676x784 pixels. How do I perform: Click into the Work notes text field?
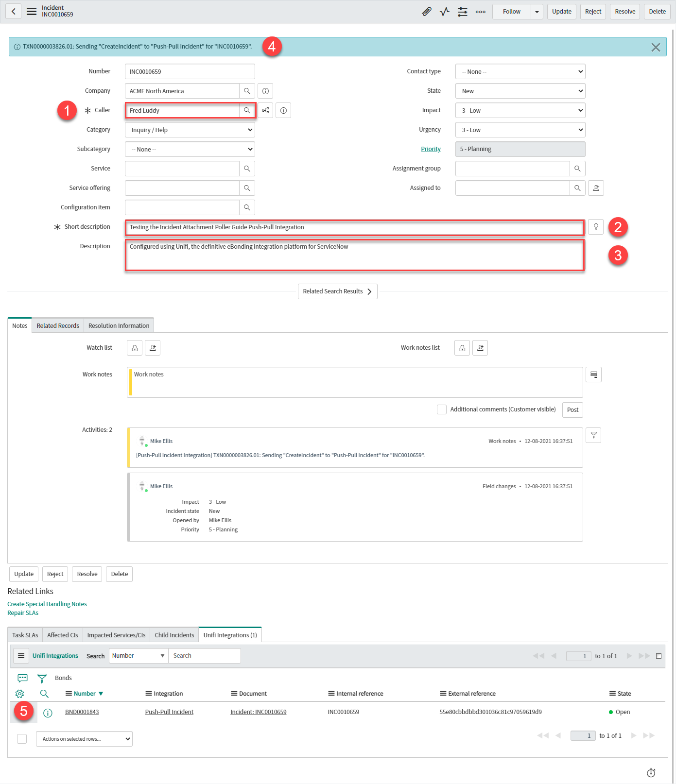(355, 382)
